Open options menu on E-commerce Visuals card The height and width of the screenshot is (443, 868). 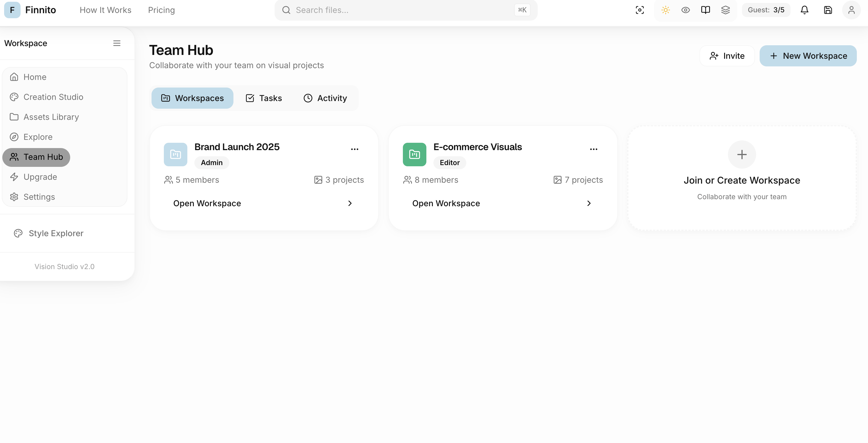click(594, 149)
